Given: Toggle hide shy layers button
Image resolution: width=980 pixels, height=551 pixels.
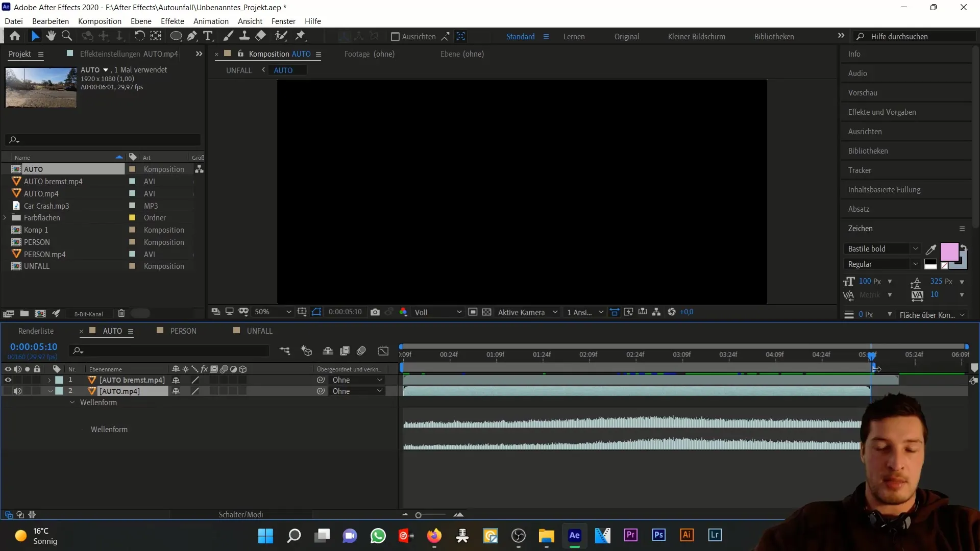Looking at the screenshot, I should 328,351.
